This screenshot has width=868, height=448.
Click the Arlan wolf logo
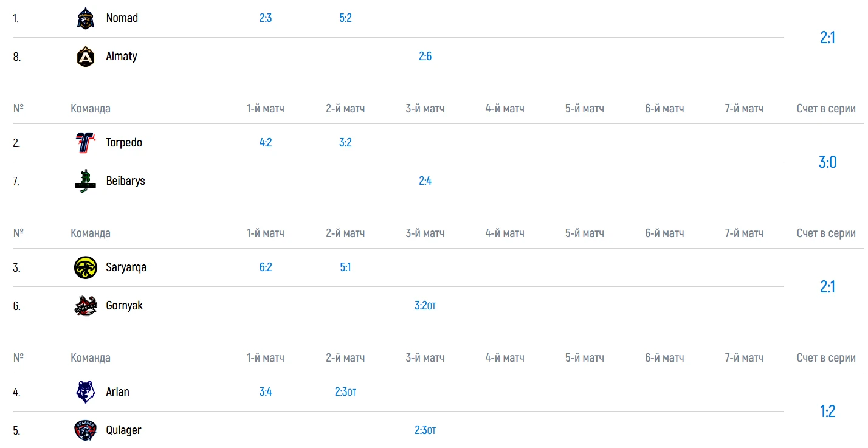(x=86, y=392)
